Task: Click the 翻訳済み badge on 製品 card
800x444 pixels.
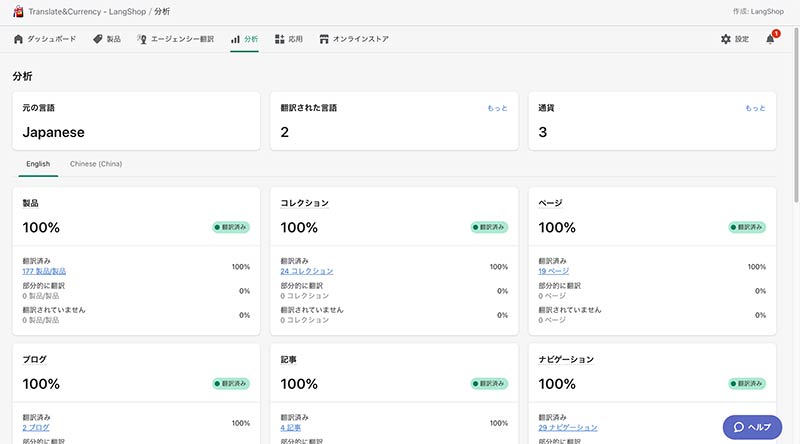Action: (231, 227)
